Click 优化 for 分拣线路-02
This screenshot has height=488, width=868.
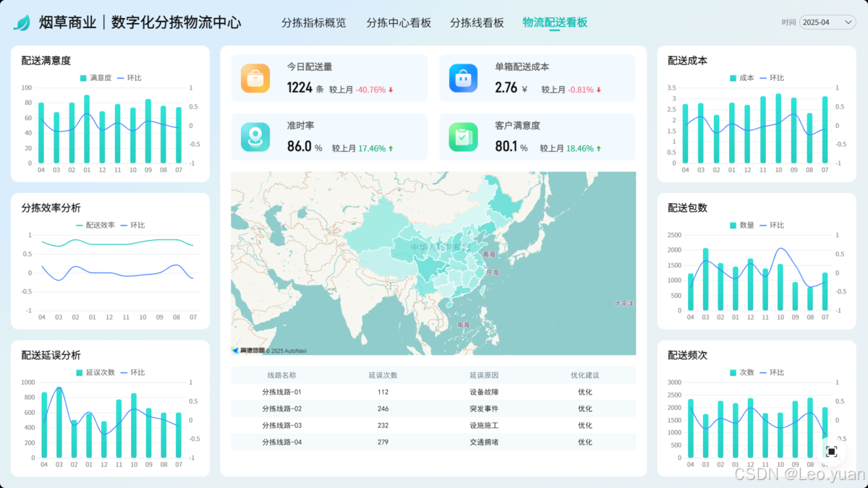click(585, 408)
